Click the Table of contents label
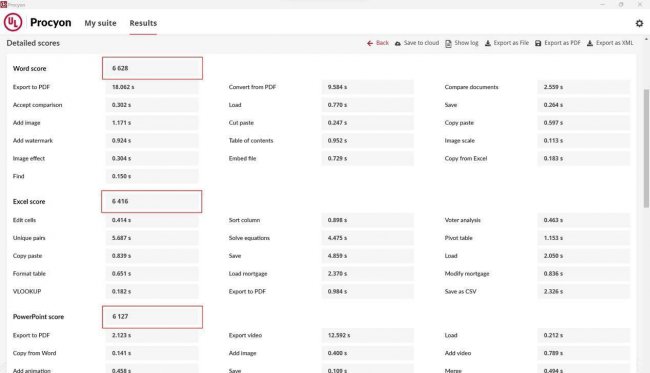Image resolution: width=650 pixels, height=373 pixels. click(x=251, y=140)
